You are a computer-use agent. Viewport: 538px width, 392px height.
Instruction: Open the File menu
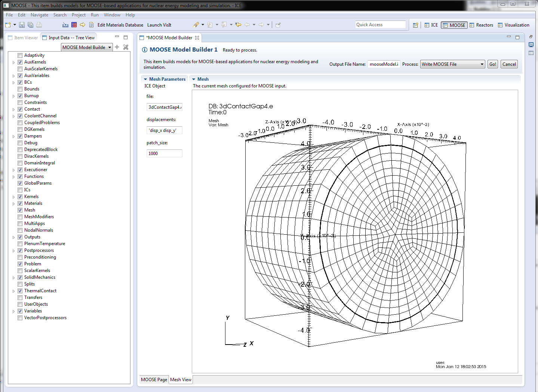coord(9,15)
